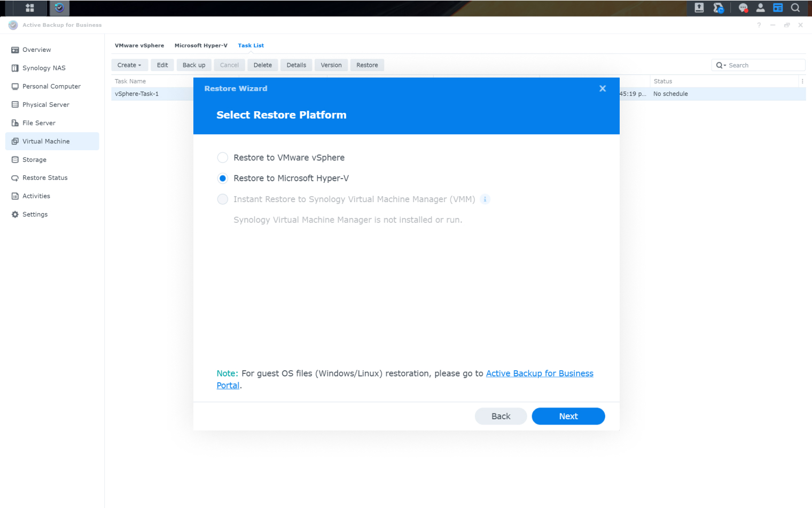
Task: Open the Create task dropdown
Action: (129, 65)
